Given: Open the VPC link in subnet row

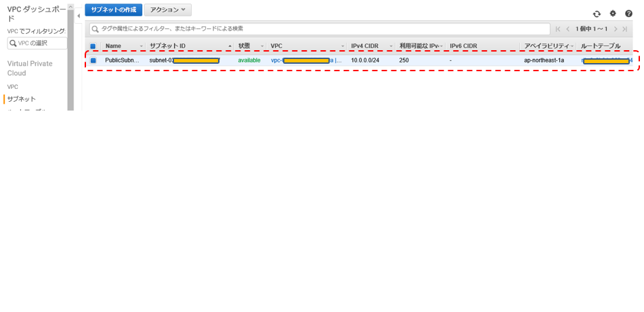Looking at the screenshot, I should tap(306, 60).
